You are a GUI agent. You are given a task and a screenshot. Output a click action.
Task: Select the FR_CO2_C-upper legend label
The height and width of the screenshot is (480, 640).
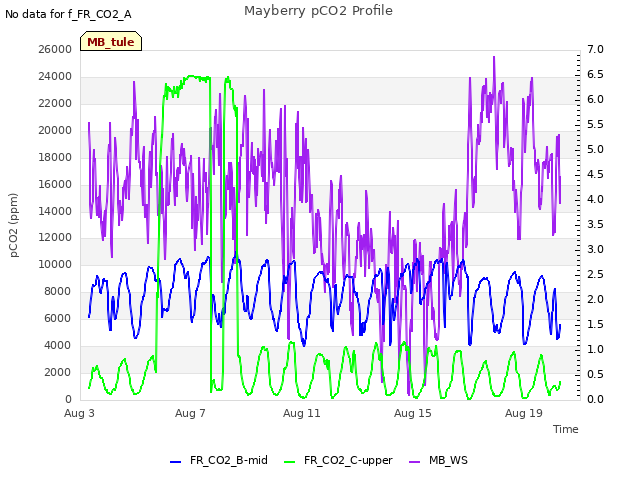tap(348, 460)
